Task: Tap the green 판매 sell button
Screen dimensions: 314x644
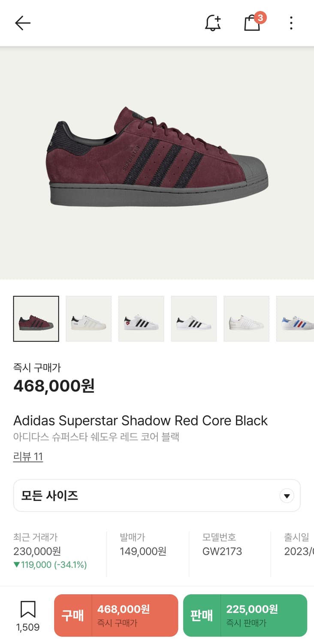Action: (x=245, y=615)
